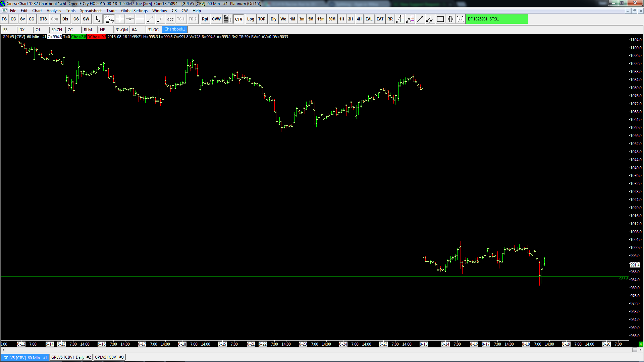Screen dimensions: 644x362
Task: Activate the hand pan tool
Action: point(108,19)
